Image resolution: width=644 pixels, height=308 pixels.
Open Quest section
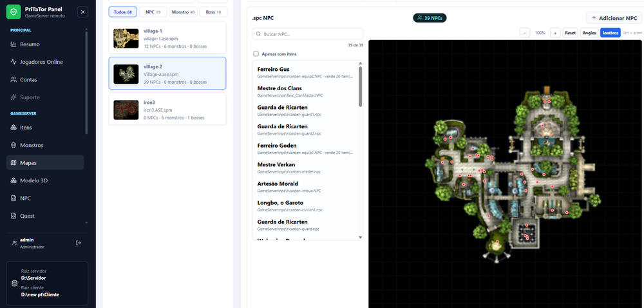[x=45, y=216]
